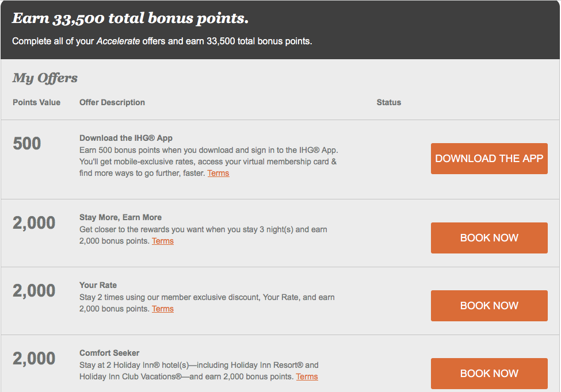Select the 'Comfort Seeker' offer title
The width and height of the screenshot is (561, 392).
[109, 353]
